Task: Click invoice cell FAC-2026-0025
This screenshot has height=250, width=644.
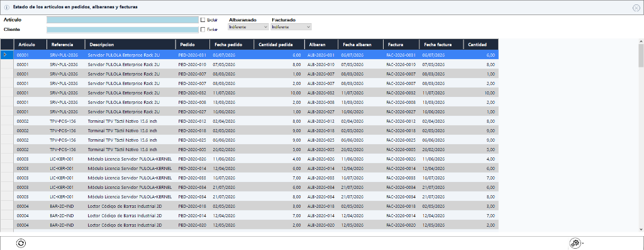Action: tap(401, 140)
